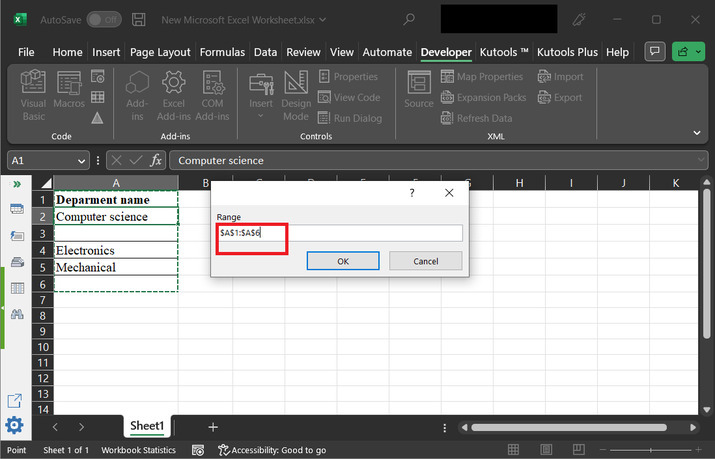Image resolution: width=715 pixels, height=459 pixels.
Task: Click the Save icon in title bar
Action: pos(139,20)
